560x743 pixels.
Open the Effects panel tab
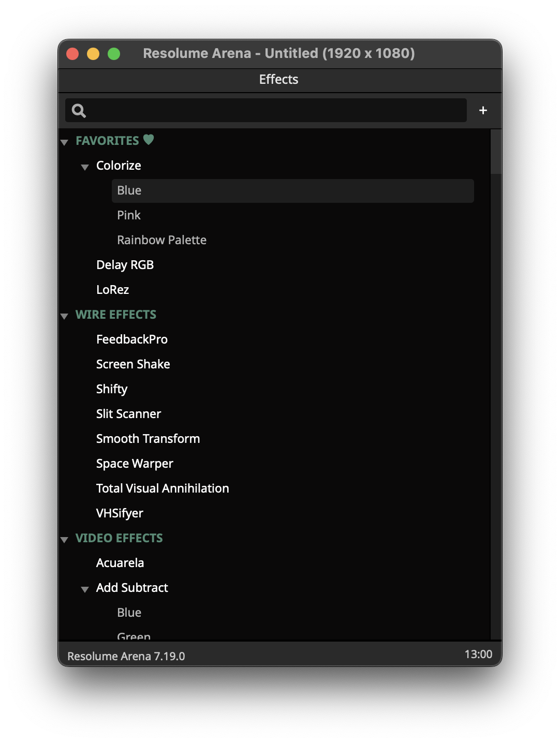click(x=278, y=80)
